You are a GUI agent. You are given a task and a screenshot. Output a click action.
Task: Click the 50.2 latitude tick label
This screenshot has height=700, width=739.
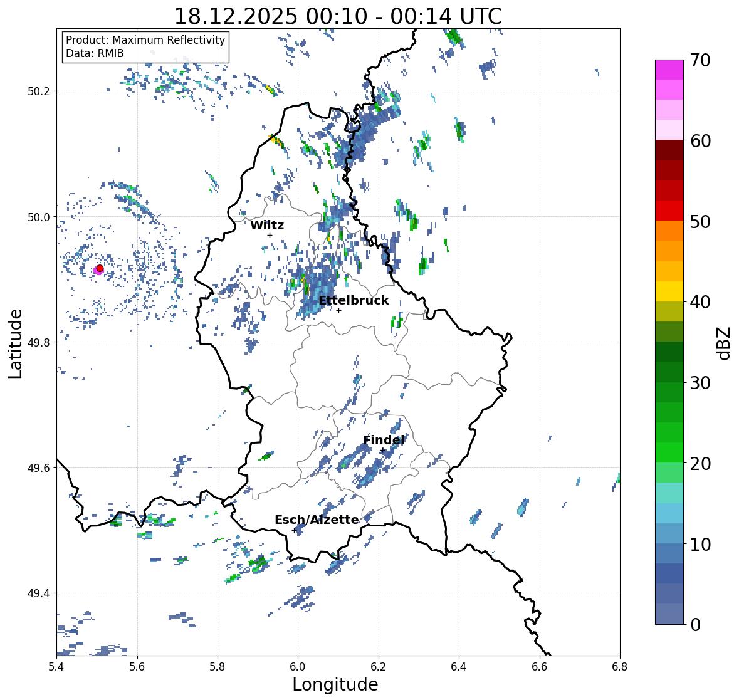pyautogui.click(x=39, y=91)
